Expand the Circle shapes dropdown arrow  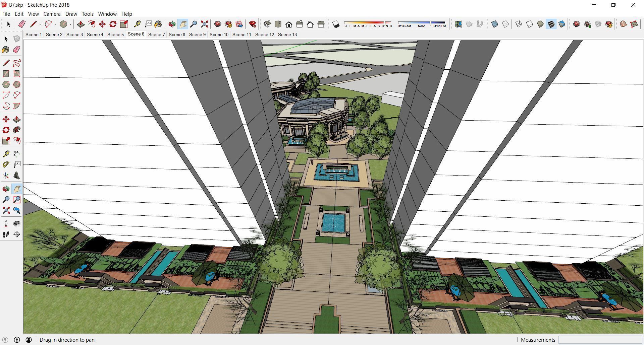coord(70,24)
